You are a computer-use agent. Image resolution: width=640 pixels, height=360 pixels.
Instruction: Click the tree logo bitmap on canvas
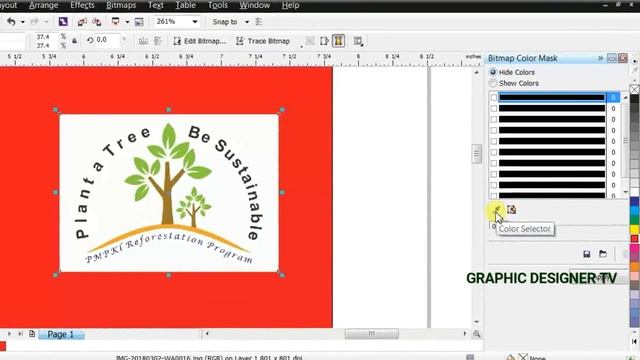click(169, 193)
